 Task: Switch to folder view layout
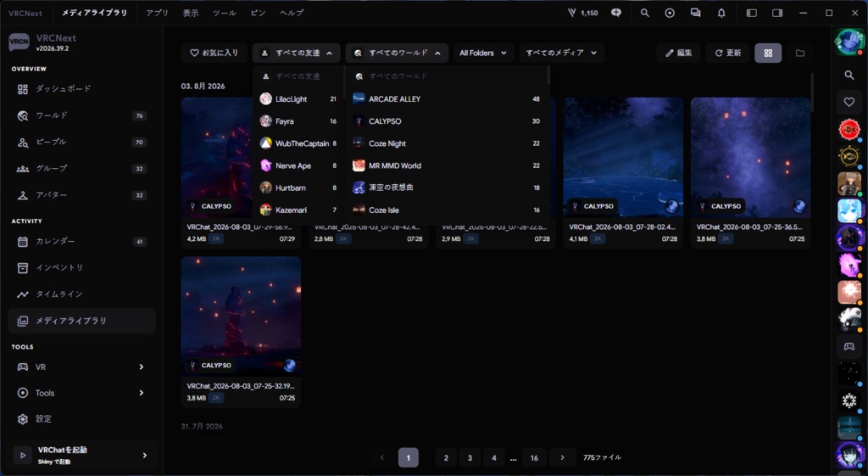pos(800,53)
